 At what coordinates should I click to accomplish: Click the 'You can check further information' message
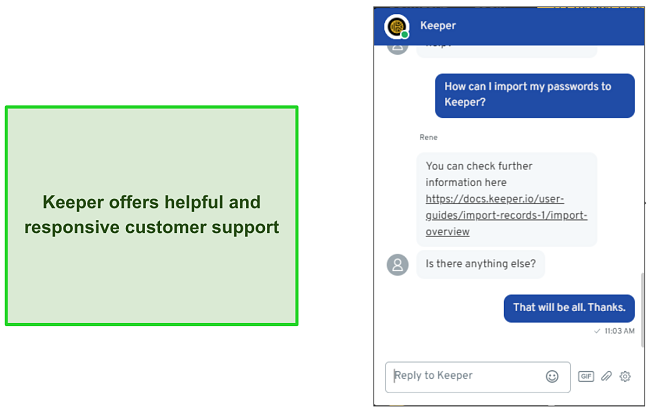click(507, 199)
